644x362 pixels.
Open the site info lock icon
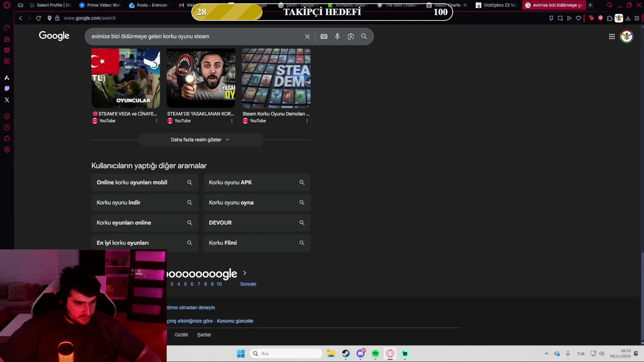pos(57,18)
